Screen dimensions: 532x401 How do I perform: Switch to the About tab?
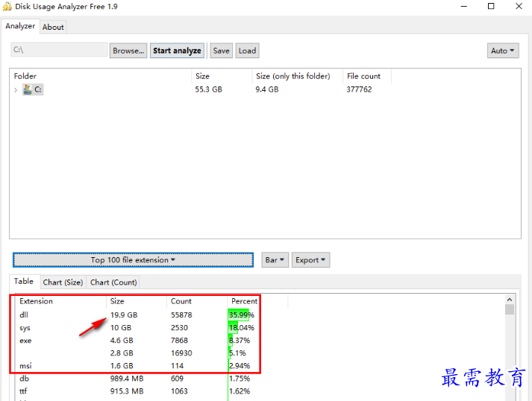[x=53, y=27]
